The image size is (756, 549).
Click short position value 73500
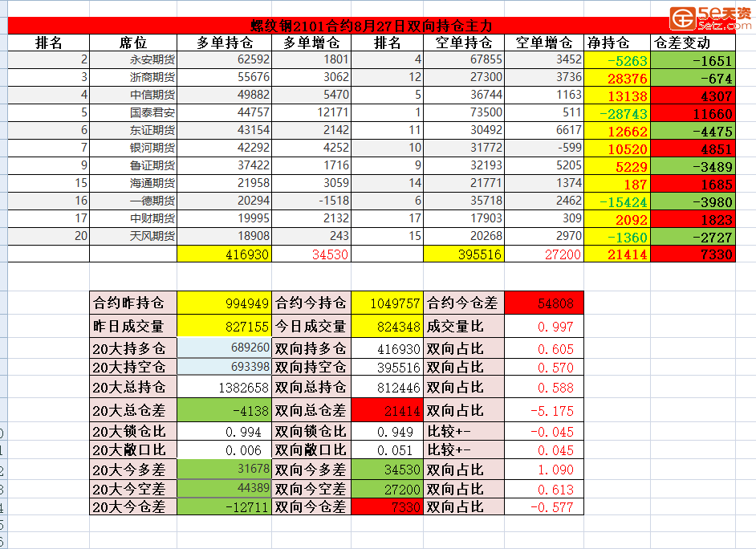tap(464, 113)
